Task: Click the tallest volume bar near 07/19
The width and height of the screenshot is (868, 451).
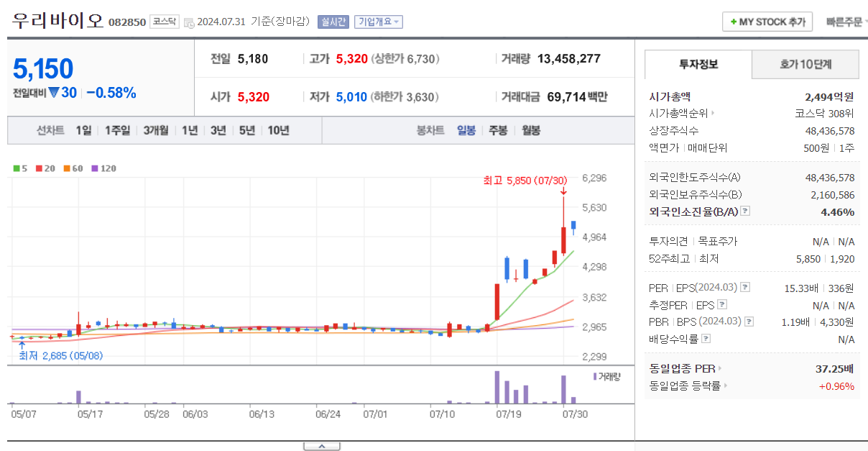Action: pos(497,387)
